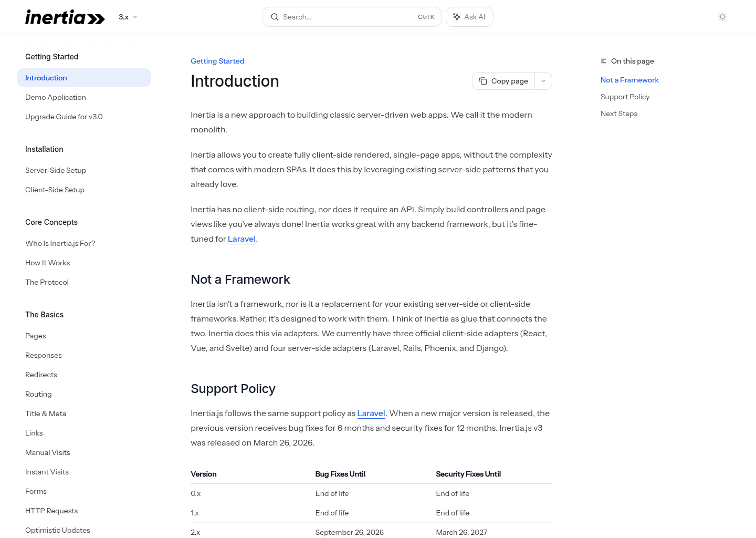Toggle the Introduction sidebar highlight
The height and width of the screenshot is (538, 756).
pos(46,78)
